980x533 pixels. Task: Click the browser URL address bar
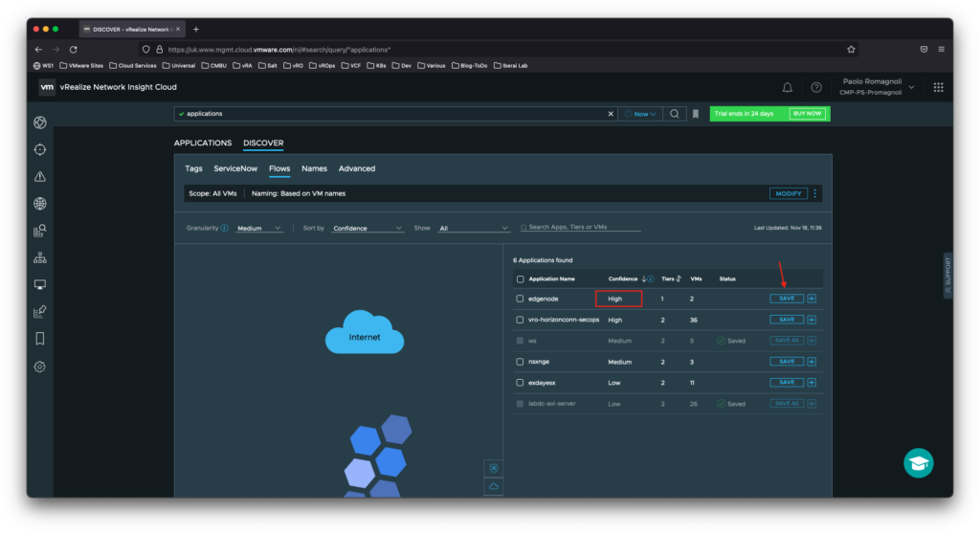498,50
